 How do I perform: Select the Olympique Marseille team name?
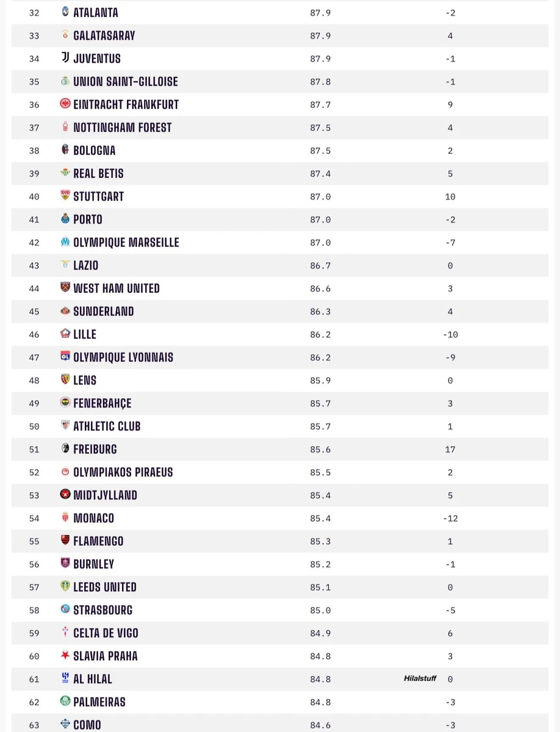click(126, 243)
